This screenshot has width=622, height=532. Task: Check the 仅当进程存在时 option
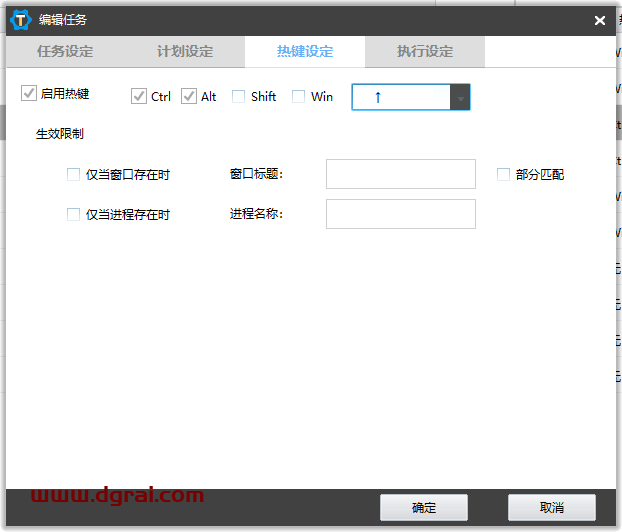coord(73,214)
